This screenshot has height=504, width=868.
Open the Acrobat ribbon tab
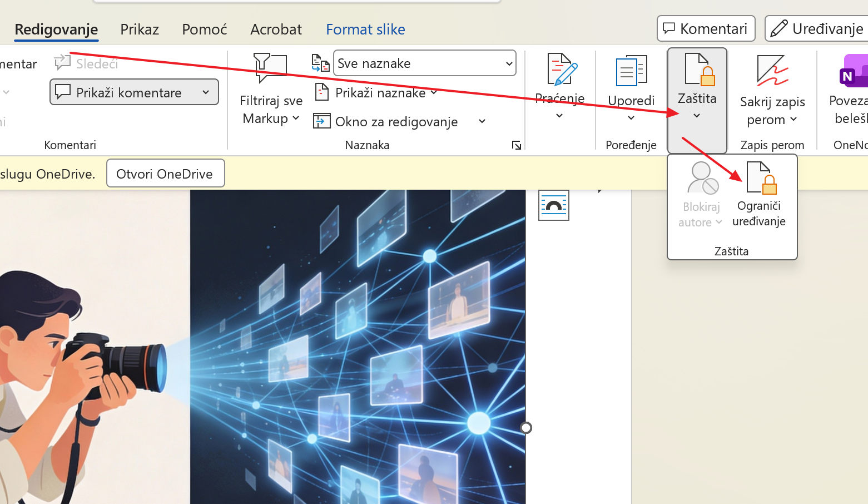click(x=276, y=29)
